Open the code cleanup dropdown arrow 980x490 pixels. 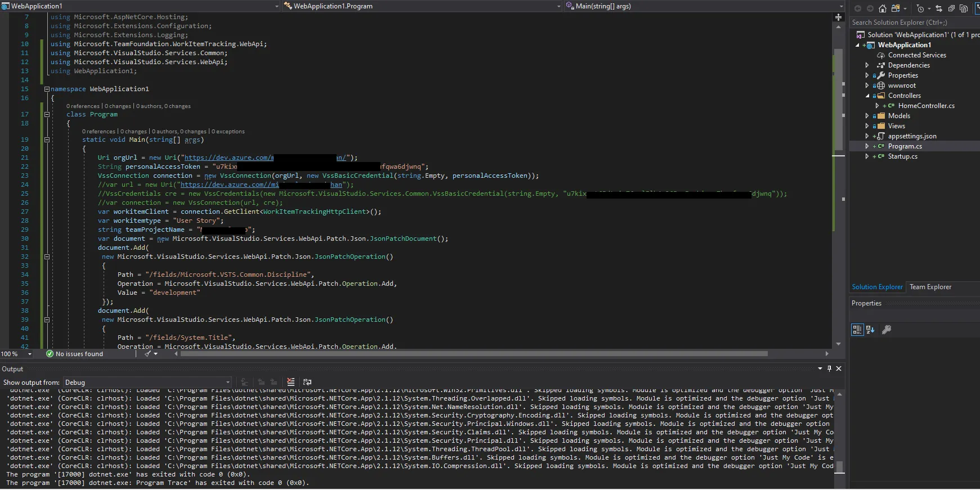pyautogui.click(x=156, y=354)
